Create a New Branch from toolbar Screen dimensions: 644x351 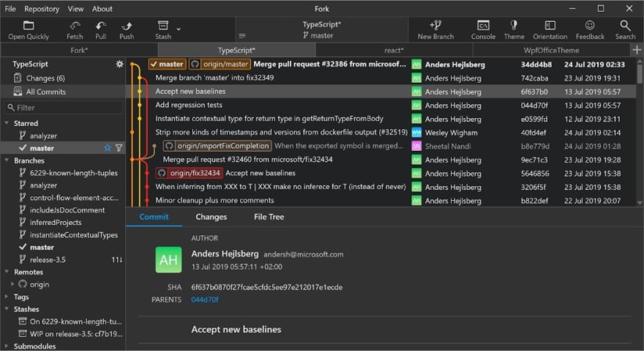point(435,31)
